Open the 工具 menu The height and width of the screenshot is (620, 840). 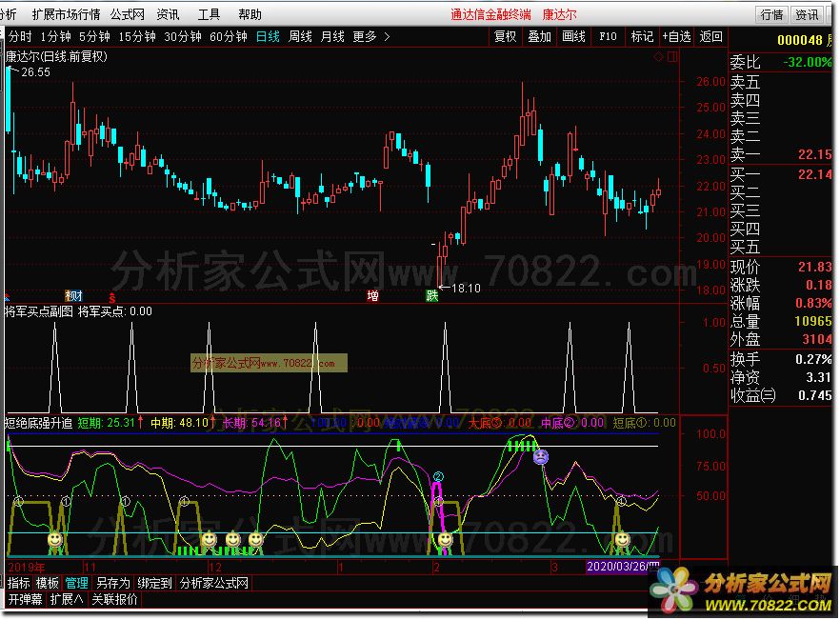209,14
